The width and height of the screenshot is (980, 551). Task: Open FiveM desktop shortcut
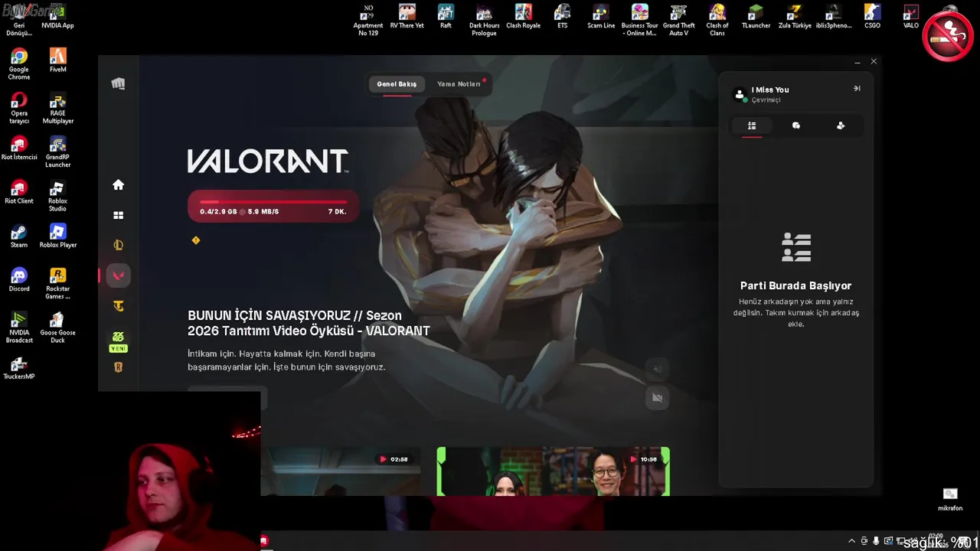point(57,60)
